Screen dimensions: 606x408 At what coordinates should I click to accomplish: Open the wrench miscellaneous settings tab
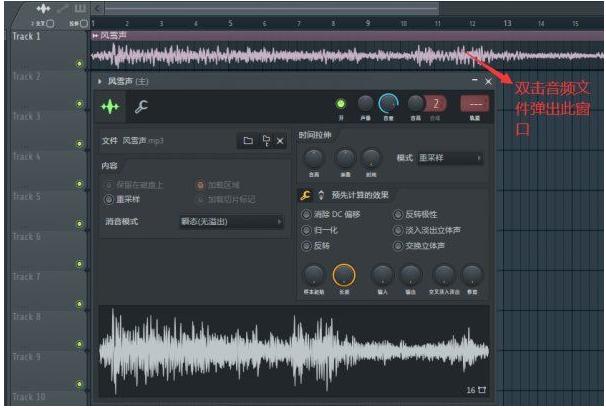(141, 106)
